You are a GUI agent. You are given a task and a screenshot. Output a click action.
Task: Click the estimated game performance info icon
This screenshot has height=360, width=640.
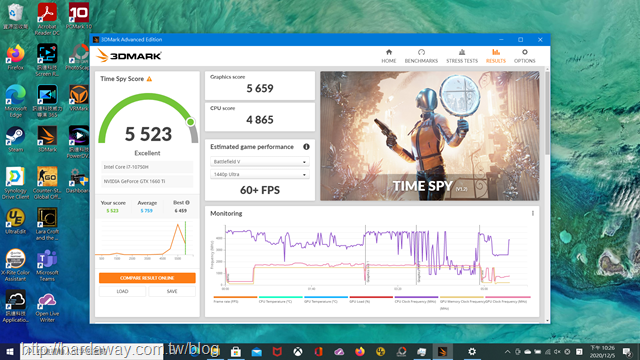306,147
